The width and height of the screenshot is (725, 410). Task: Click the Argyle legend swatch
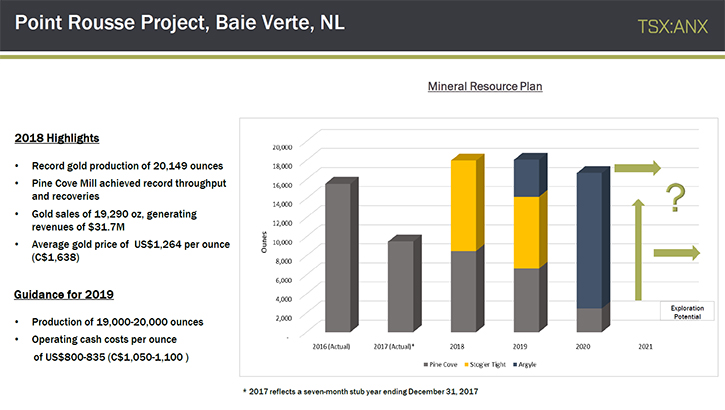[515, 365]
